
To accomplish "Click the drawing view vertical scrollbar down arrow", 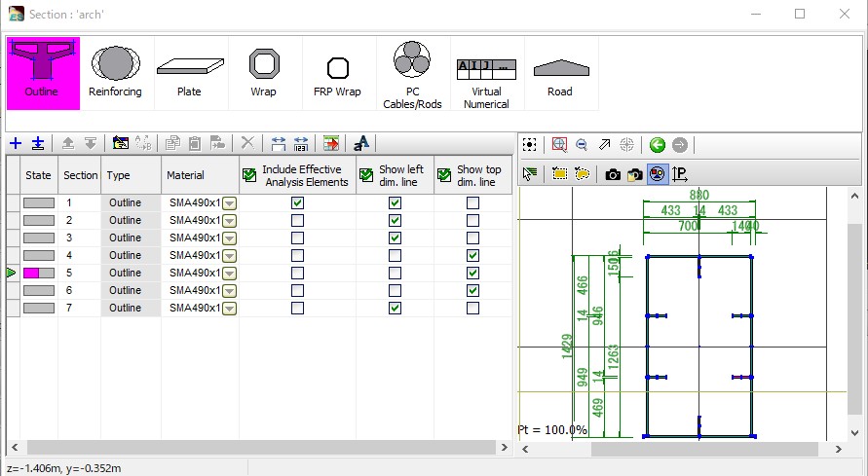I will pos(854,433).
